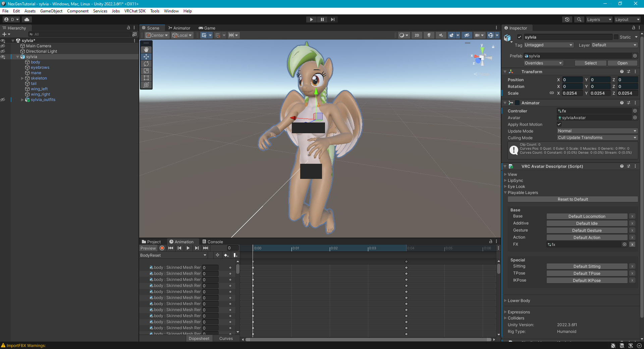Open the GameObject menu

pos(51,11)
